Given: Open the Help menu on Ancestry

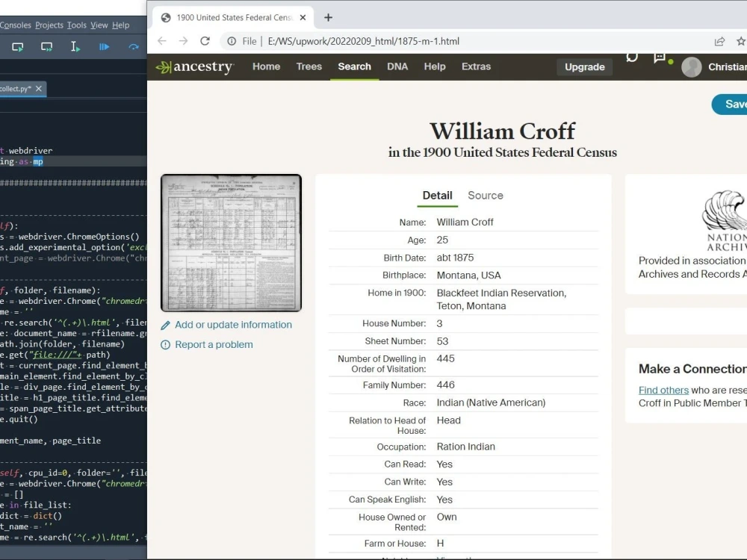Looking at the screenshot, I should tap(435, 66).
